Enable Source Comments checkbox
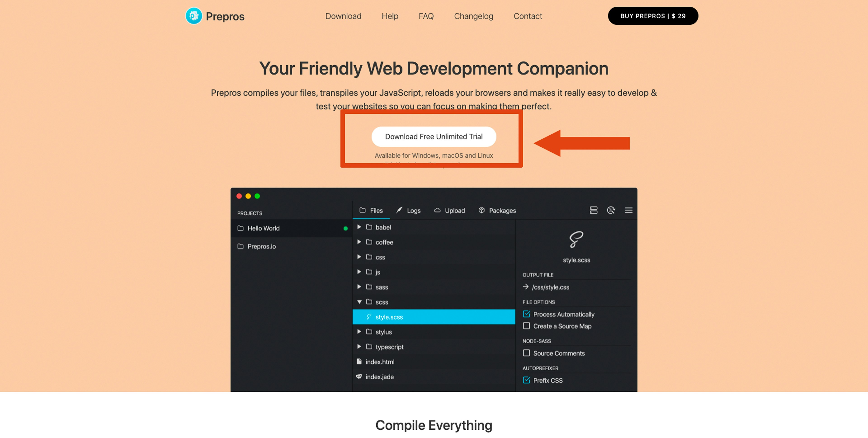868x438 pixels. click(526, 353)
